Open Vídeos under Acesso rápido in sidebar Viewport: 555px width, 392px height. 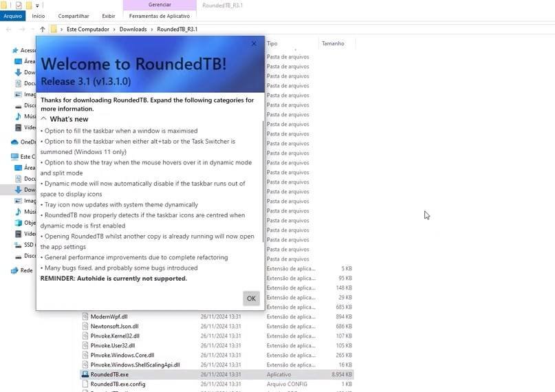coord(25,127)
